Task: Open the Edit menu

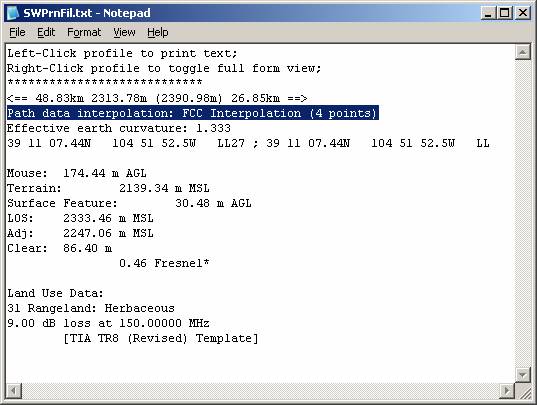Action: 46,33
